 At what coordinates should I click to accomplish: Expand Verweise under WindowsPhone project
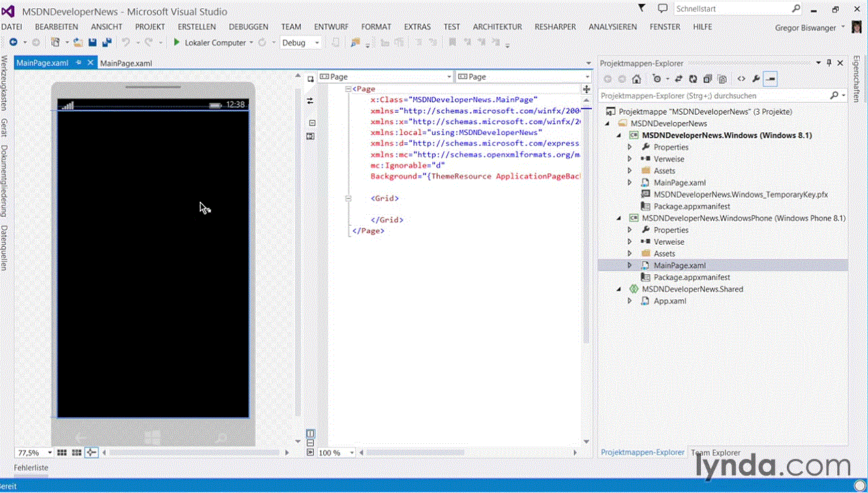[x=630, y=241]
